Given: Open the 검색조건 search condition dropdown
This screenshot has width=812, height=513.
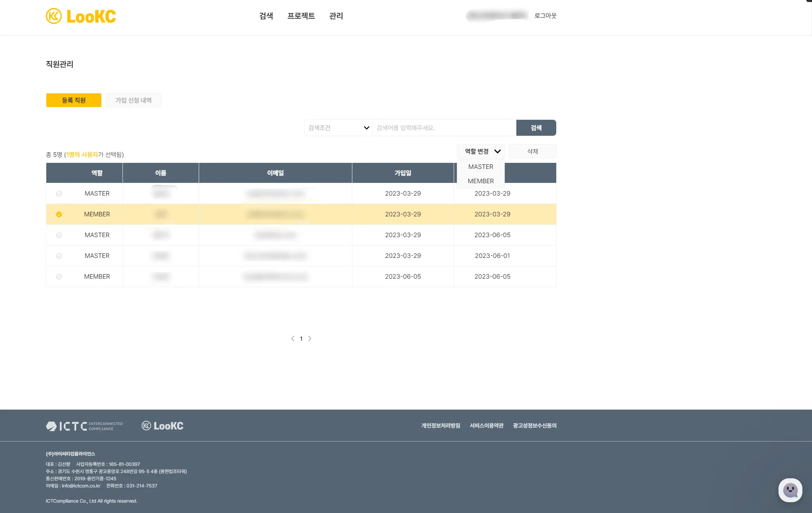Looking at the screenshot, I should (338, 128).
